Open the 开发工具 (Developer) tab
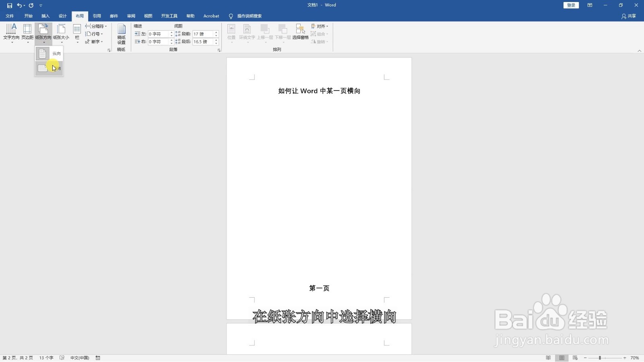 pos(169,16)
